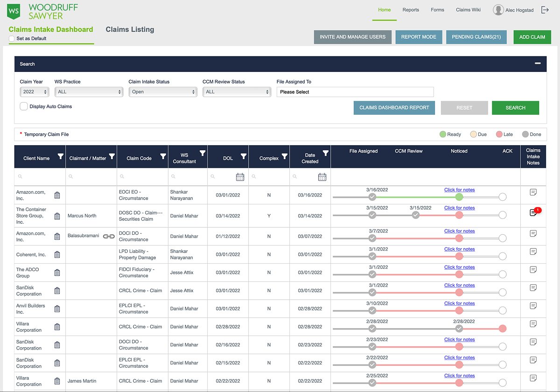The width and height of the screenshot is (560, 392).
Task: Open filter icon on DOL column
Action: coord(244,156)
